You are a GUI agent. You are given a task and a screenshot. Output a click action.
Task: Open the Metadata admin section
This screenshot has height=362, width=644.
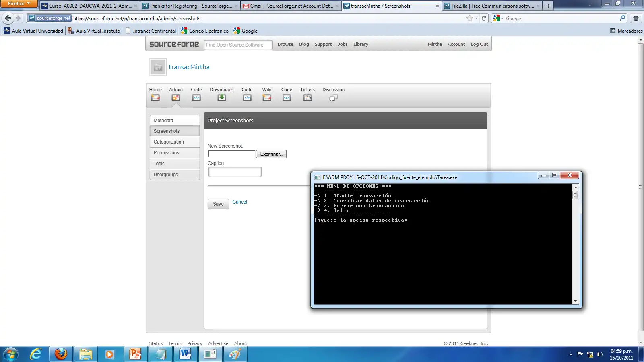[175, 121]
